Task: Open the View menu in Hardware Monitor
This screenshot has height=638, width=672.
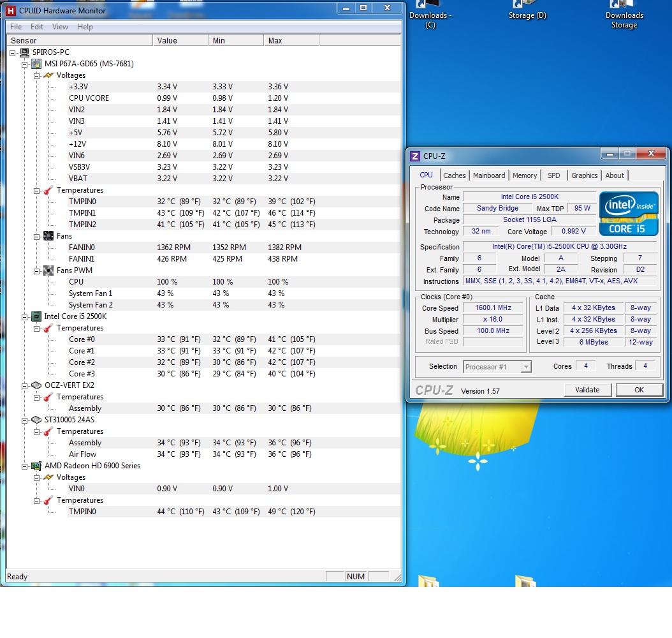Action: [x=60, y=27]
